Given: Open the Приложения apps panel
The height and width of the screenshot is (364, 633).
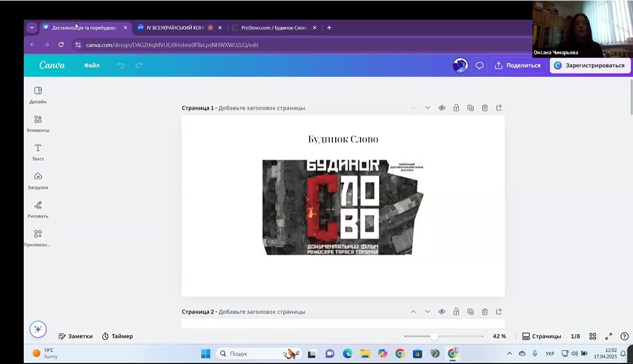Looking at the screenshot, I should (x=38, y=238).
